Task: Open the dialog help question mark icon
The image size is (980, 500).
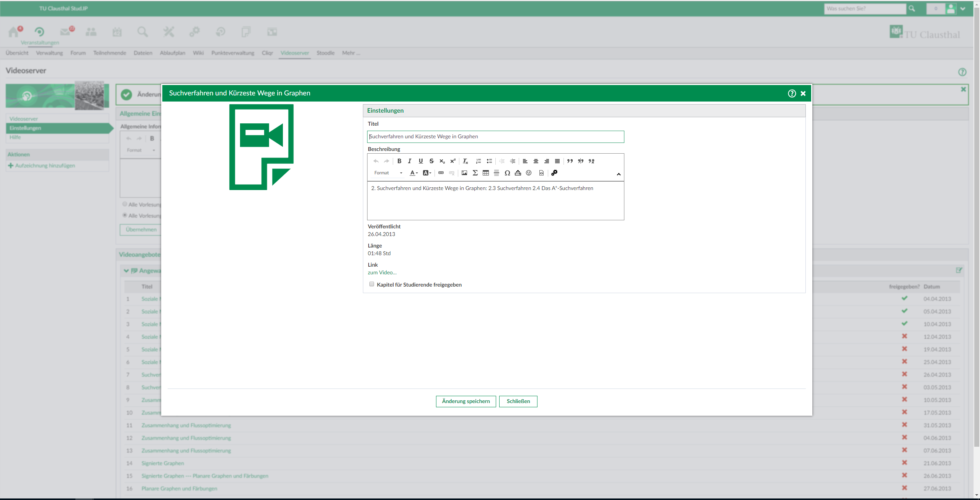Action: coord(792,93)
